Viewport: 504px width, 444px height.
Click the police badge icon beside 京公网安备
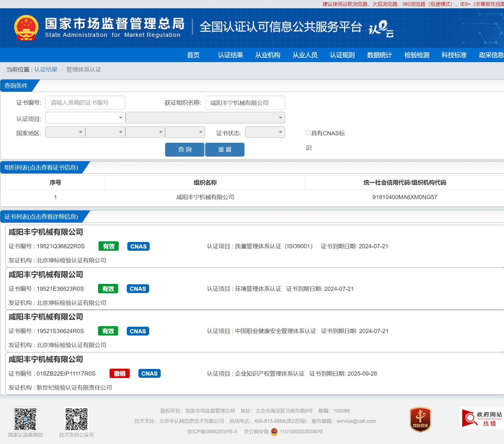(274, 432)
